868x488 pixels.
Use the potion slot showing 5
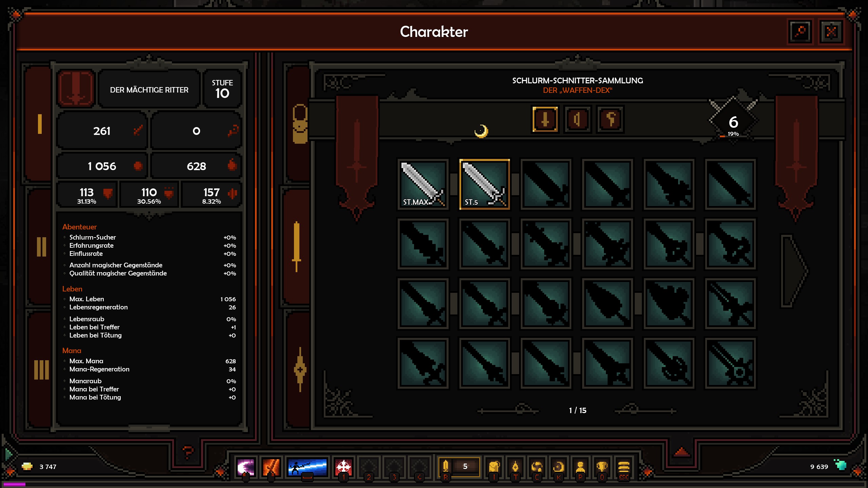click(x=459, y=467)
